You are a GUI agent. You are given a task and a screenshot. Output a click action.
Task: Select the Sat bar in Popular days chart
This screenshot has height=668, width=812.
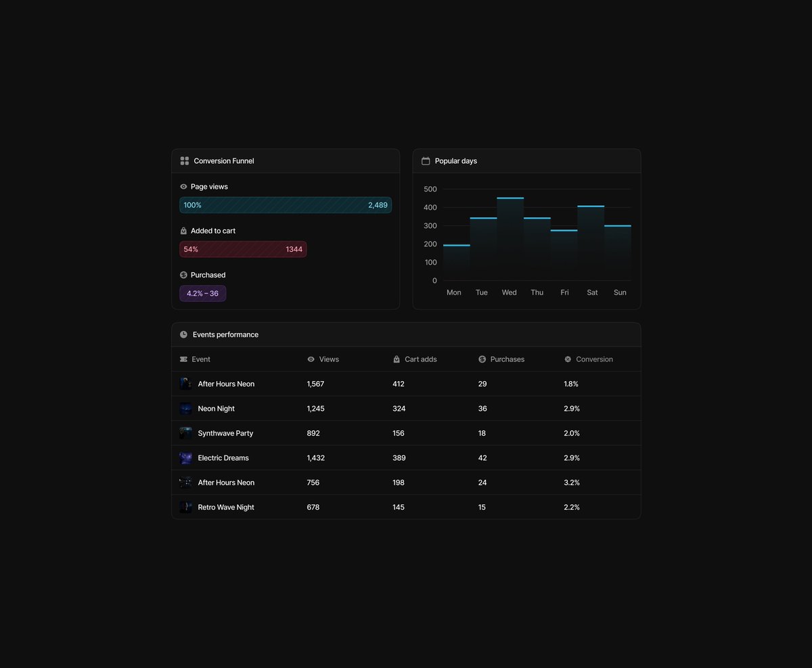tap(591, 243)
